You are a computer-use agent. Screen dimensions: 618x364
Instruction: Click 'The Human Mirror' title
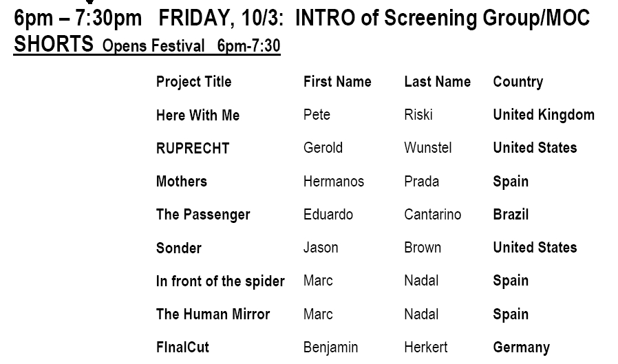pyautogui.click(x=213, y=314)
